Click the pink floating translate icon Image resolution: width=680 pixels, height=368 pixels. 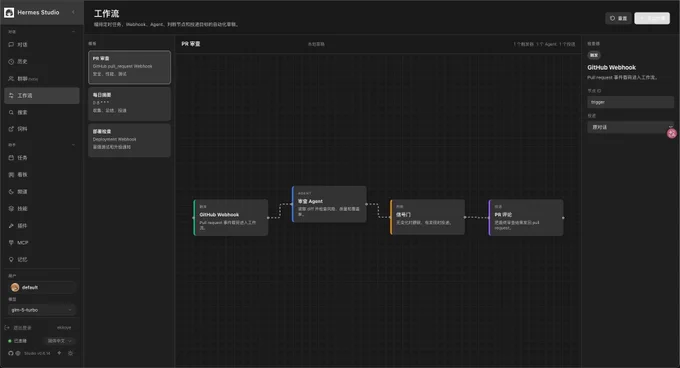(x=672, y=134)
